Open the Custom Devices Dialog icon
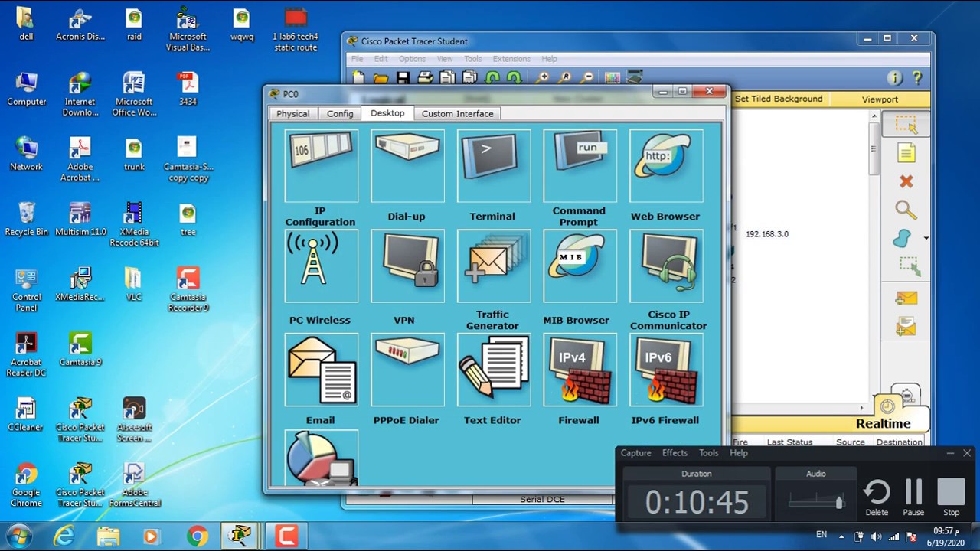 tap(635, 77)
